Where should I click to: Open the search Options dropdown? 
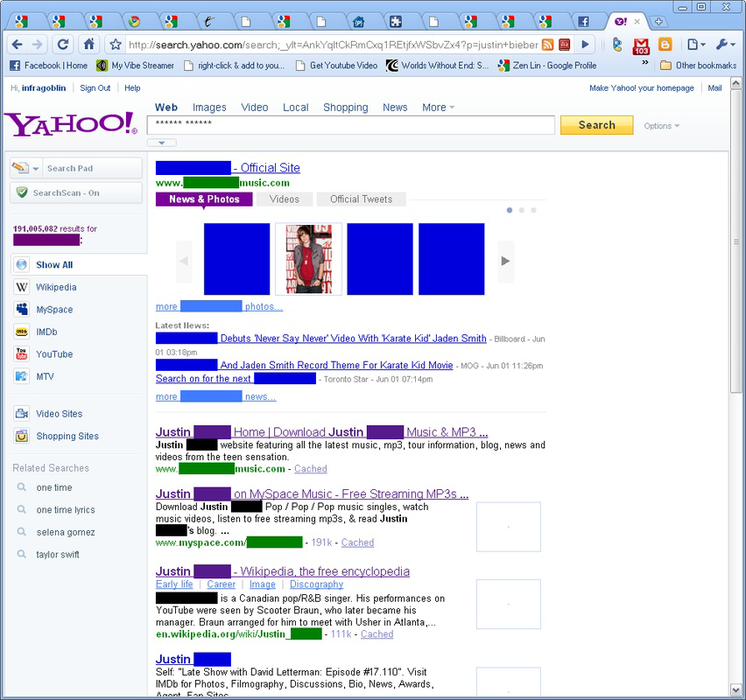(x=661, y=126)
